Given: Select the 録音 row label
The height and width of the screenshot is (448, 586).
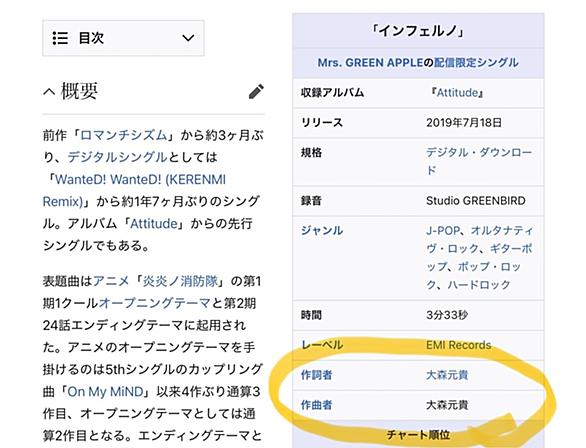Looking at the screenshot, I should click(x=311, y=201).
